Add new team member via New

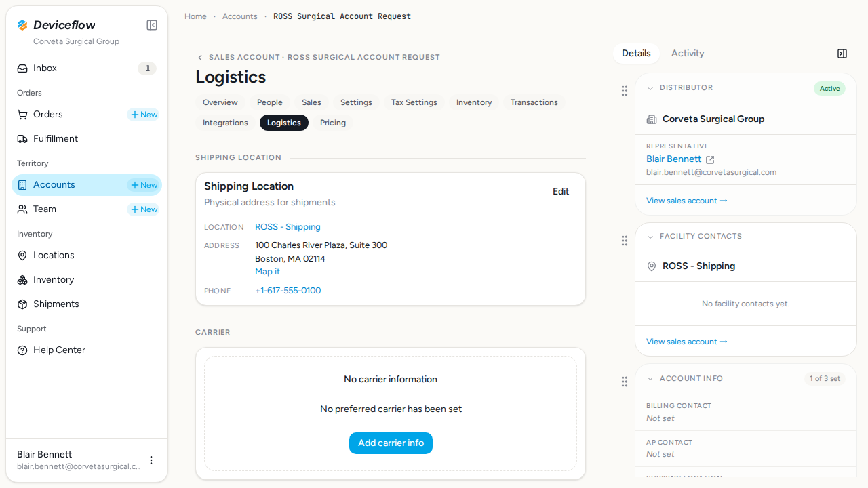144,209
